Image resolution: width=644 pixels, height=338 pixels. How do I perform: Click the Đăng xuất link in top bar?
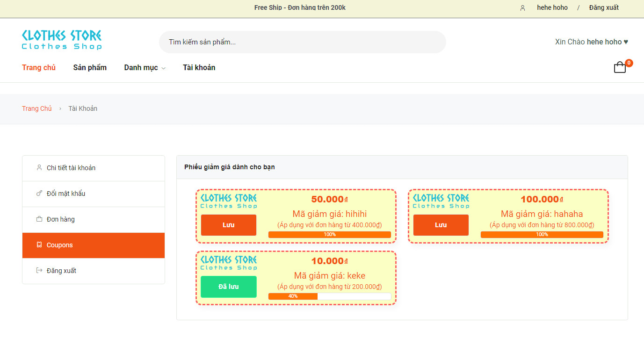click(x=603, y=7)
